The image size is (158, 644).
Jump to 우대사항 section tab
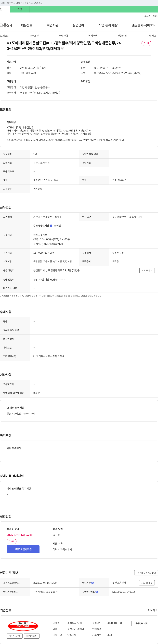click(64, 36)
